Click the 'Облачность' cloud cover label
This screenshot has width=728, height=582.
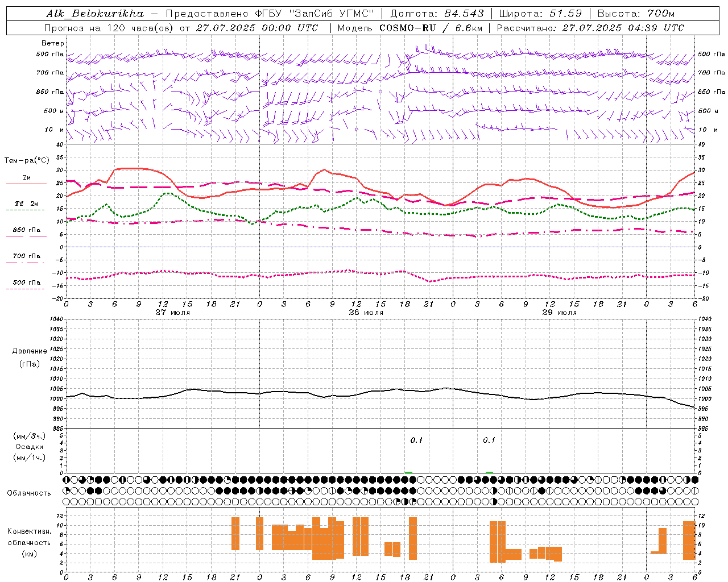[29, 493]
